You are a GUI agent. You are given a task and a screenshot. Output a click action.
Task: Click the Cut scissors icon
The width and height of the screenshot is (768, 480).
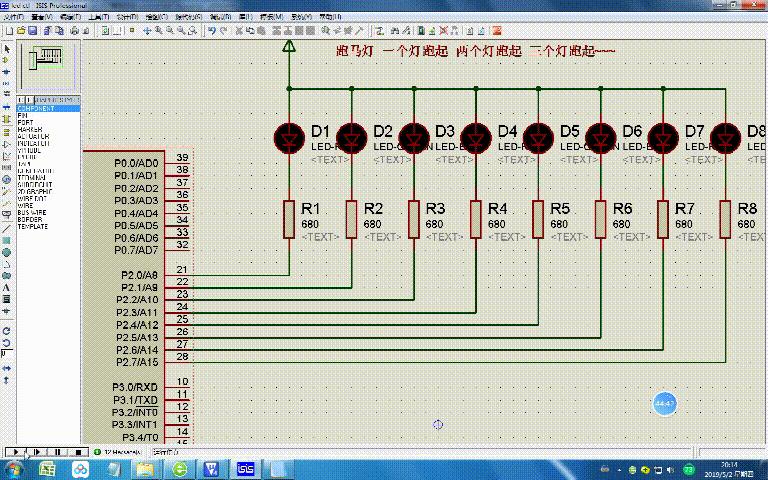(x=239, y=30)
